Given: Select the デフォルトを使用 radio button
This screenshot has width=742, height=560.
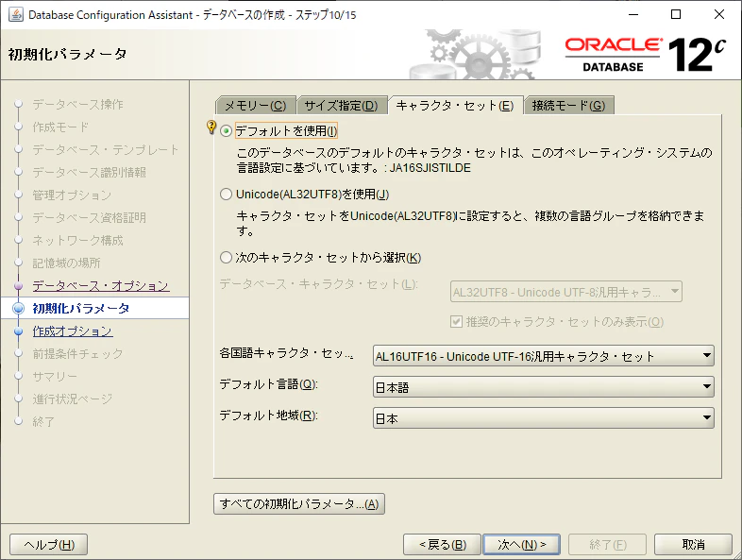Looking at the screenshot, I should click(227, 130).
